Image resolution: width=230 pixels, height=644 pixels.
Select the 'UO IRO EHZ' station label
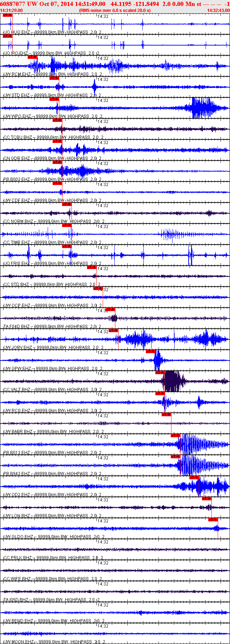click(15, 53)
